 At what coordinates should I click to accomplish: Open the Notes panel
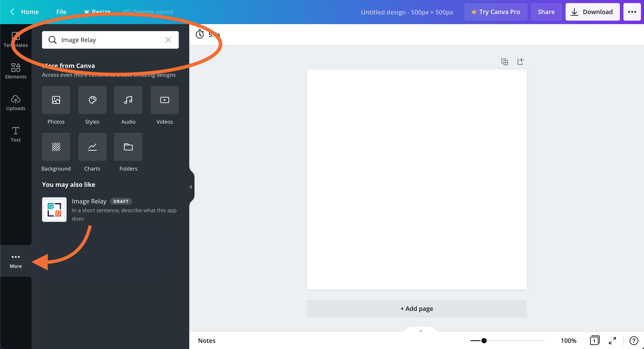click(207, 340)
